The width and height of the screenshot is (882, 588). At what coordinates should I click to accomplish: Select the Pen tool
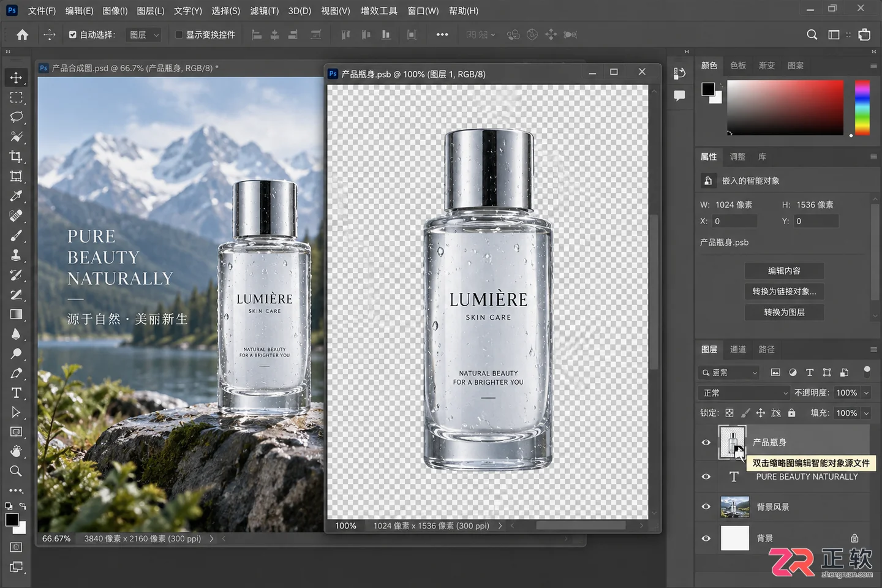point(16,373)
